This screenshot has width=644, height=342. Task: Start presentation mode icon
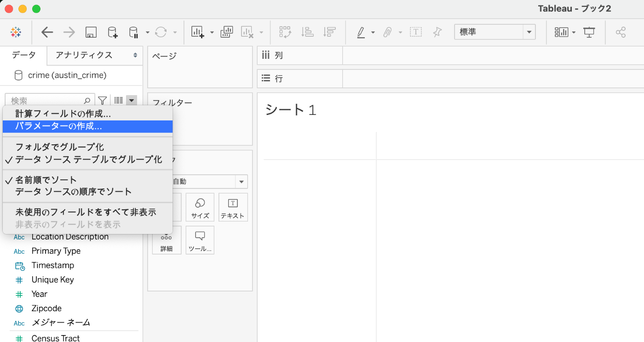[x=589, y=32]
